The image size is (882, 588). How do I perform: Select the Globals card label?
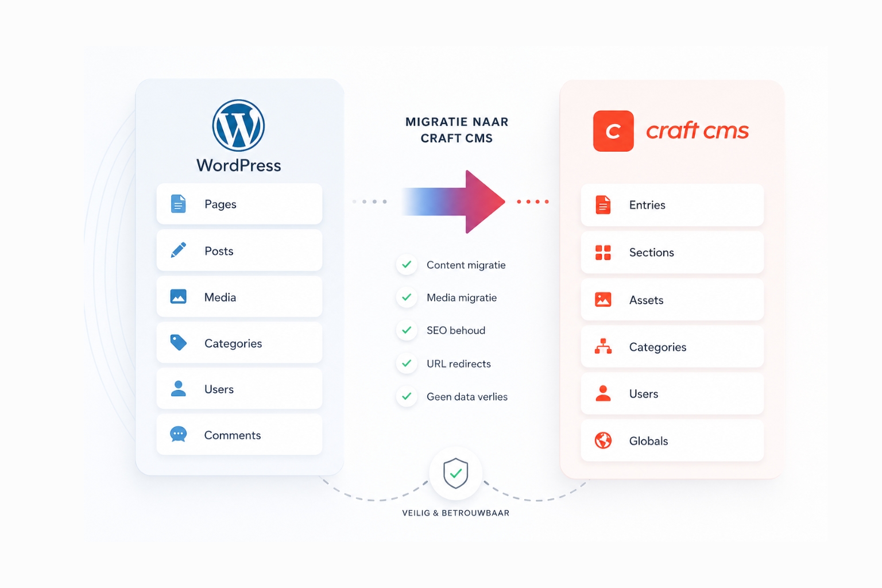(x=648, y=441)
